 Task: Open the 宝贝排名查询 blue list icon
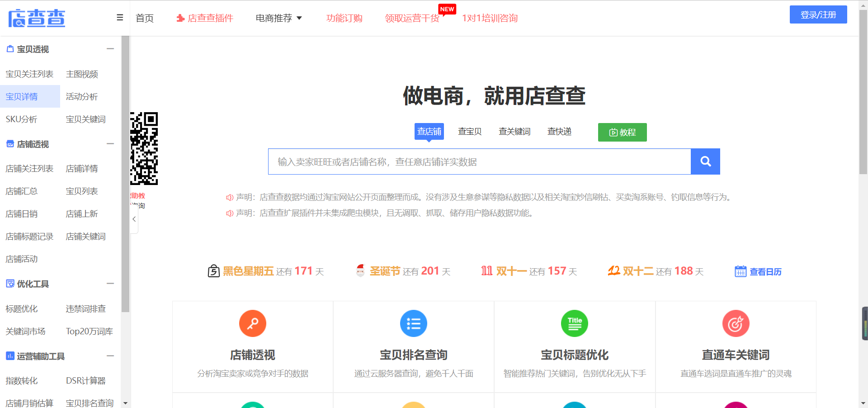[x=414, y=323]
